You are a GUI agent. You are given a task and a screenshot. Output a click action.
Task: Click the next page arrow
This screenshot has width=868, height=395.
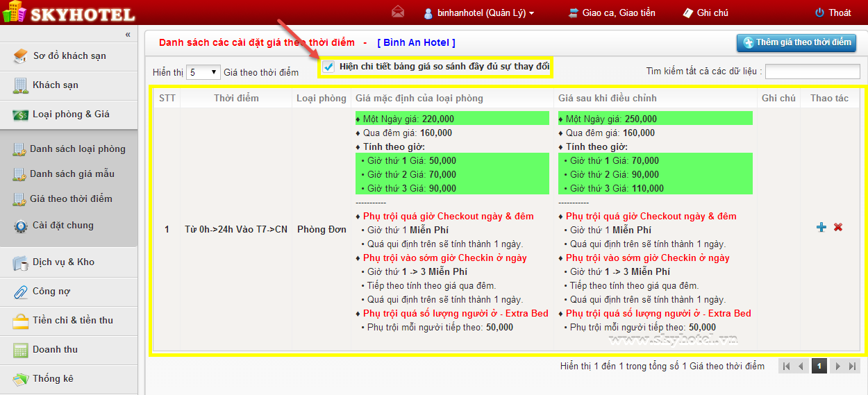[x=837, y=366]
